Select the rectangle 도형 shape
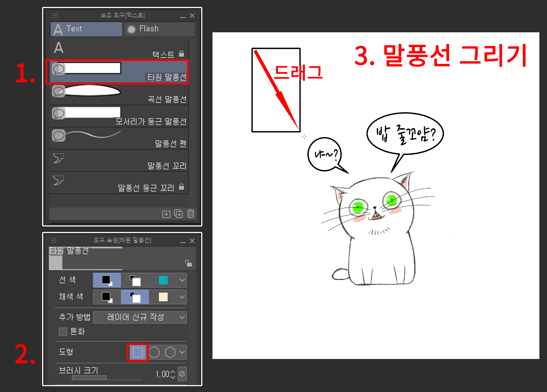547x392 pixels. click(x=138, y=352)
